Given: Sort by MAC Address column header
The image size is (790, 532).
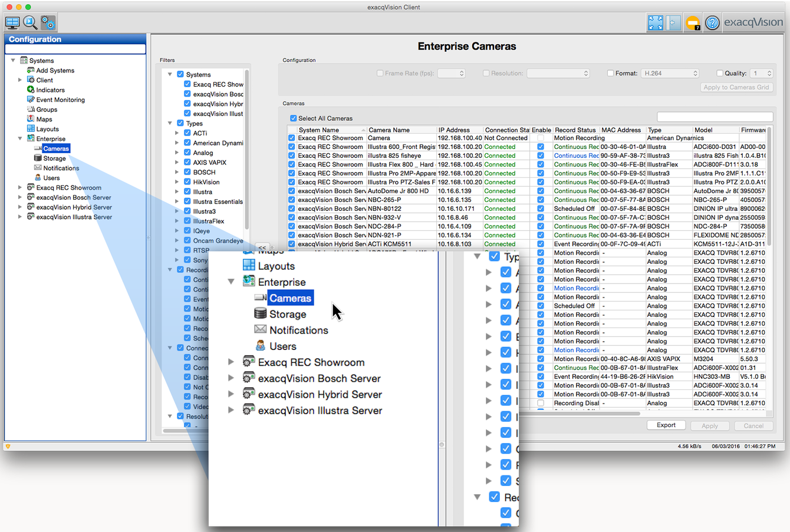Looking at the screenshot, I should click(x=623, y=130).
